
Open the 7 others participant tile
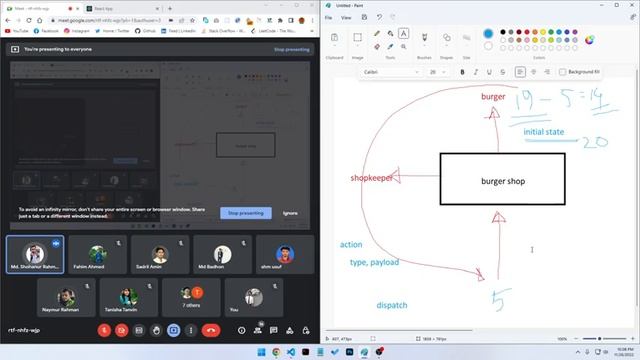tap(191, 298)
